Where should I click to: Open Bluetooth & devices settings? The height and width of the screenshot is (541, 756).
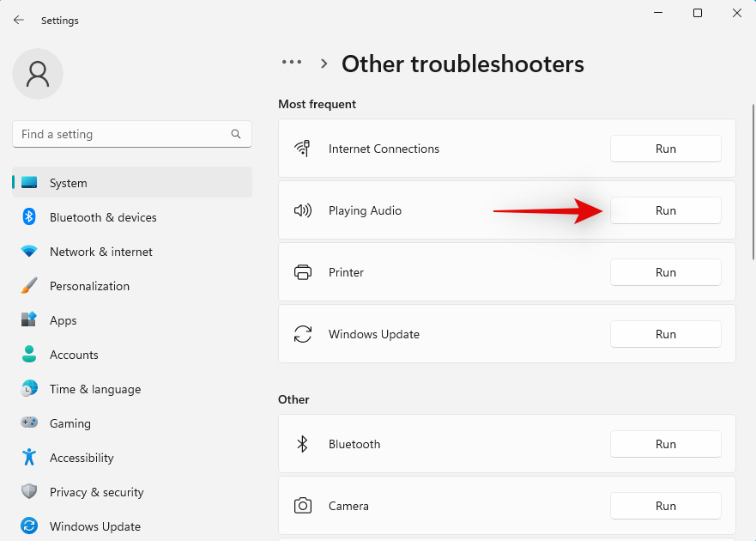(132, 217)
